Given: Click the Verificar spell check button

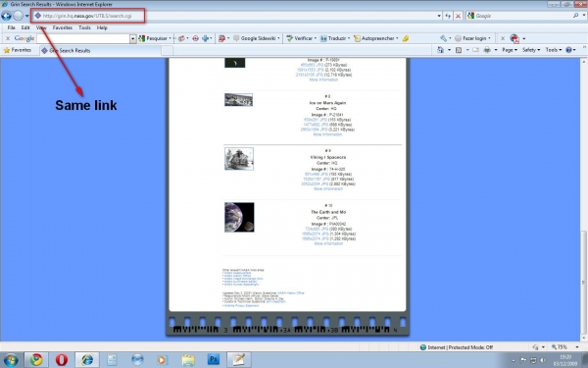Looking at the screenshot, I should point(301,38).
